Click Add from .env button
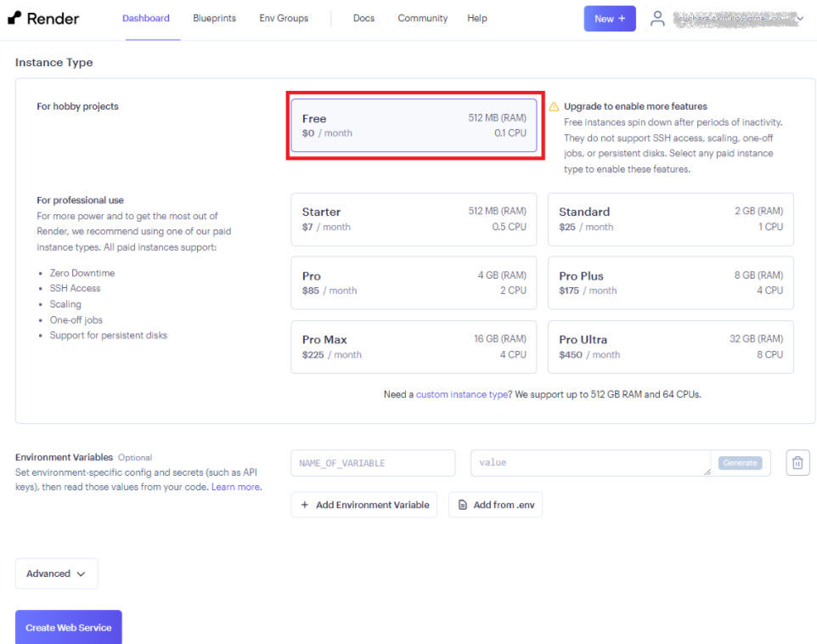This screenshot has height=644, width=817. (495, 505)
